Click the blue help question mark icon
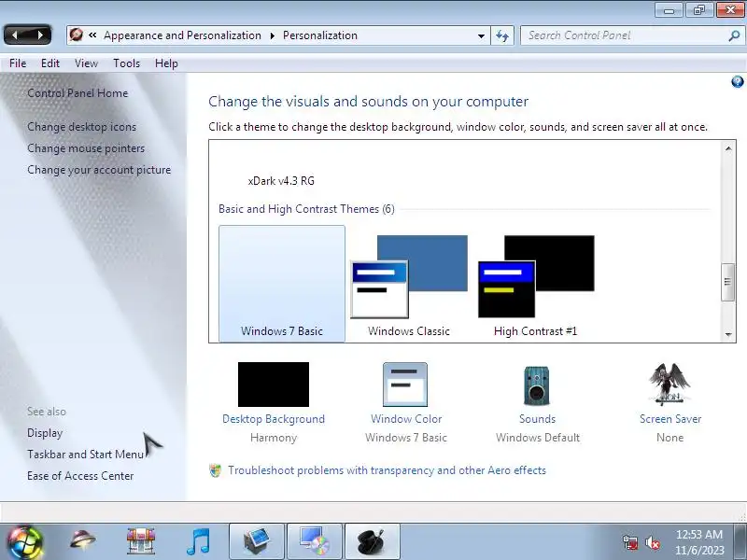 pyautogui.click(x=737, y=82)
